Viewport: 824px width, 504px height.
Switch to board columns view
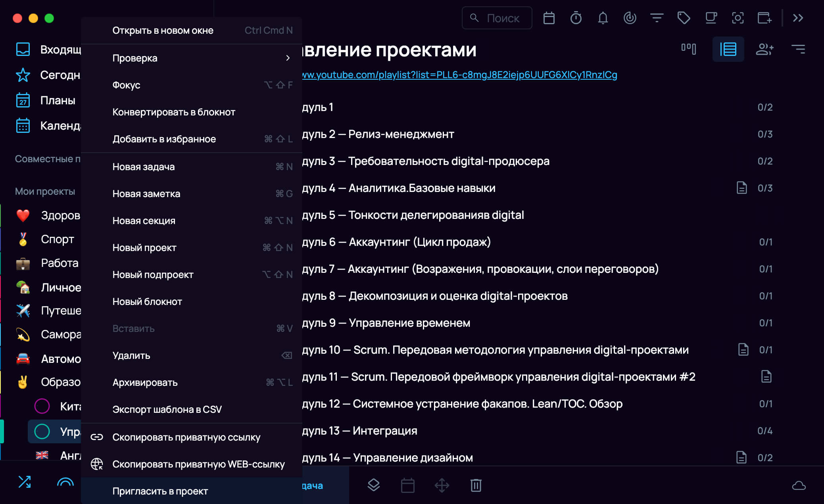pyautogui.click(x=688, y=49)
